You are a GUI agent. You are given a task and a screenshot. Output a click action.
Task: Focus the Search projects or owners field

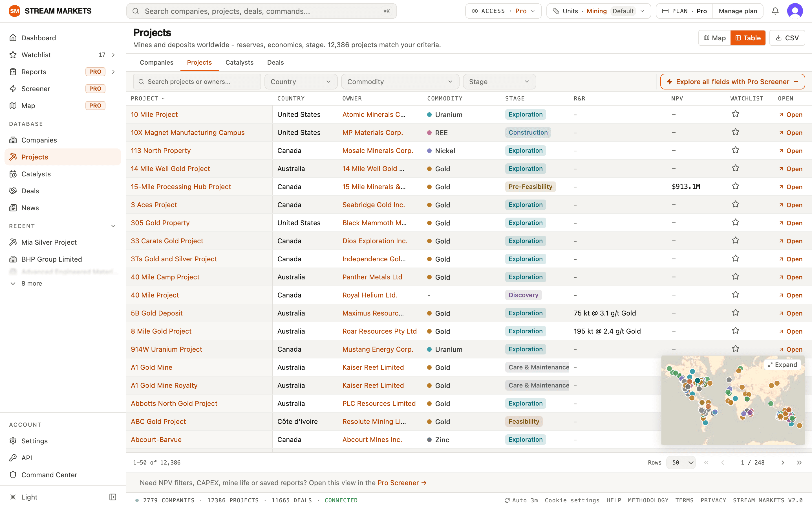197,82
